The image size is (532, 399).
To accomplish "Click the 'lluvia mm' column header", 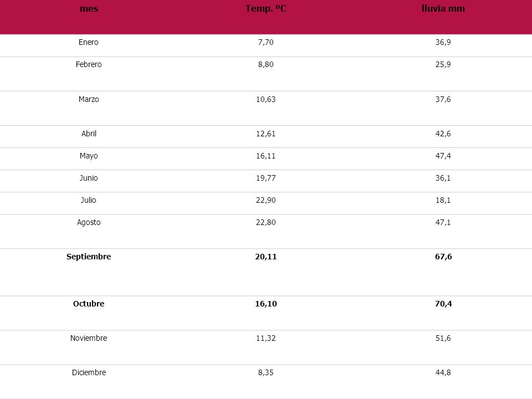I will point(443,8).
